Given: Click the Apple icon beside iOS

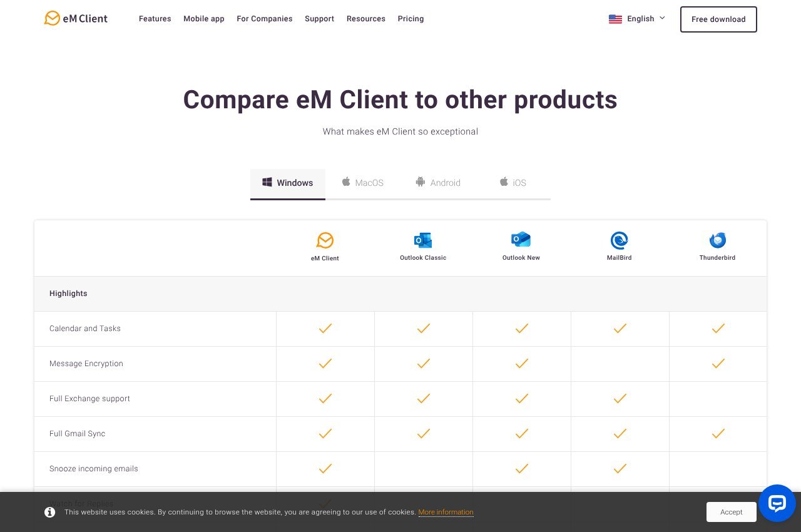Looking at the screenshot, I should click(503, 182).
